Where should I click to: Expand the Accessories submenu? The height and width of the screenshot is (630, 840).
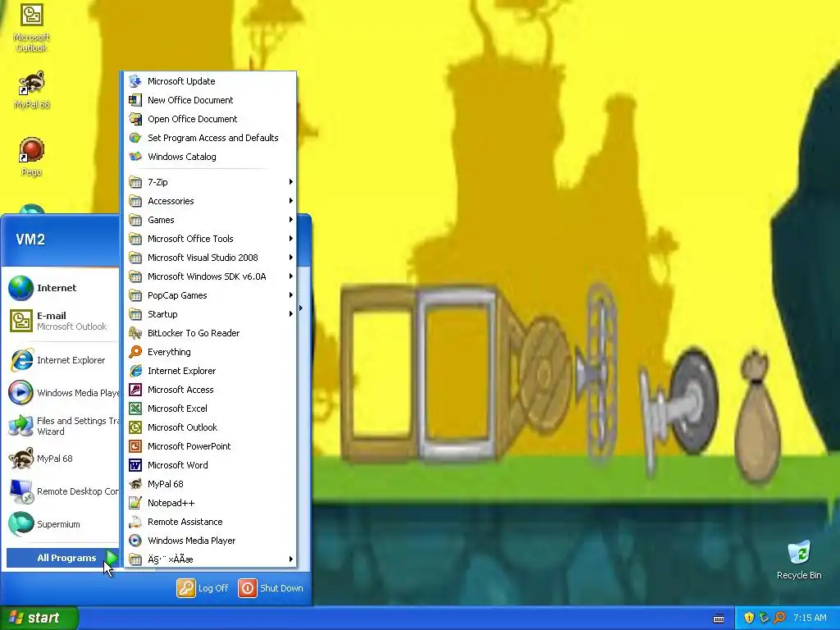[210, 201]
